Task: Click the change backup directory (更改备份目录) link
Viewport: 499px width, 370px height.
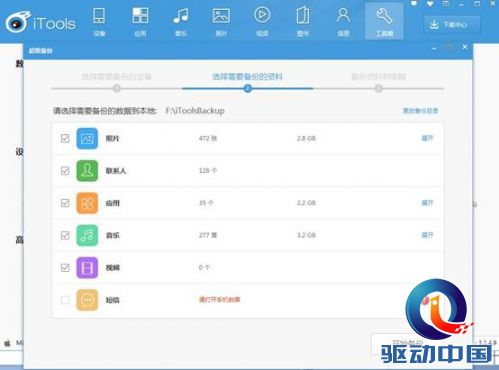Action: (421, 111)
